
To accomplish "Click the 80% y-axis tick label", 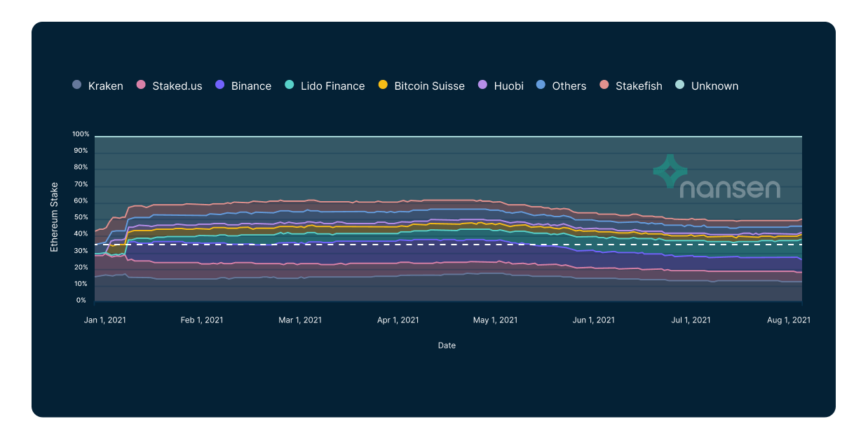I will pos(82,167).
